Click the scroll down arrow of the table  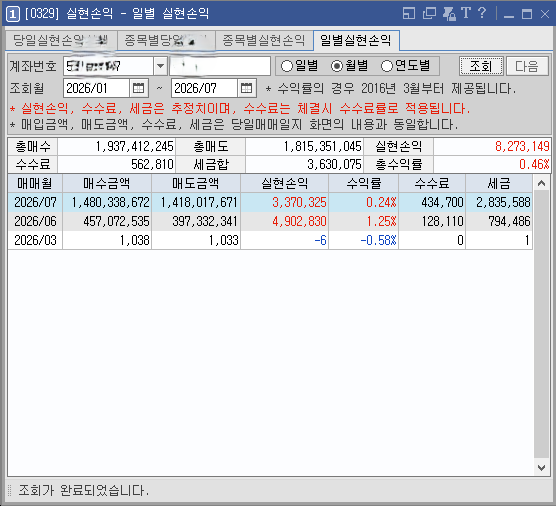tap(541, 468)
